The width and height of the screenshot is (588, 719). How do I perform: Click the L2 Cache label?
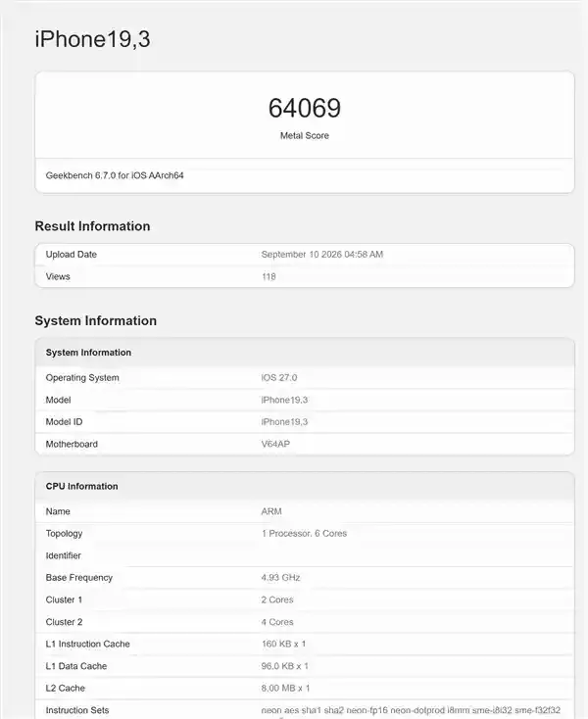(65, 689)
